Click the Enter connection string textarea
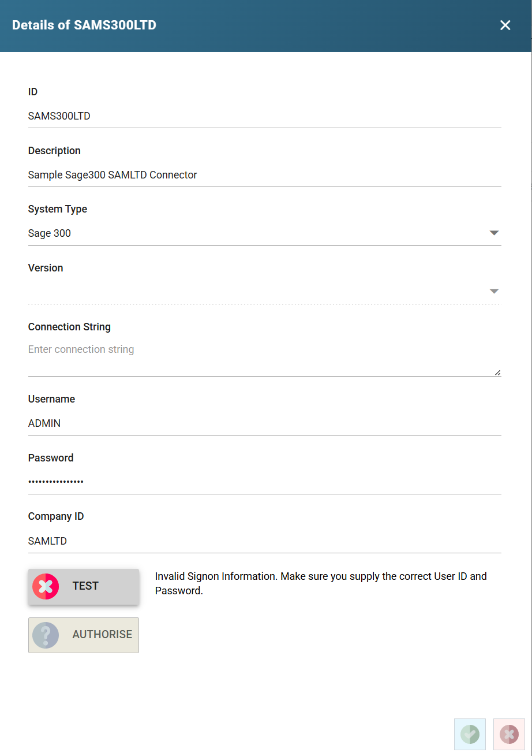This screenshot has height=756, width=532. (264, 358)
